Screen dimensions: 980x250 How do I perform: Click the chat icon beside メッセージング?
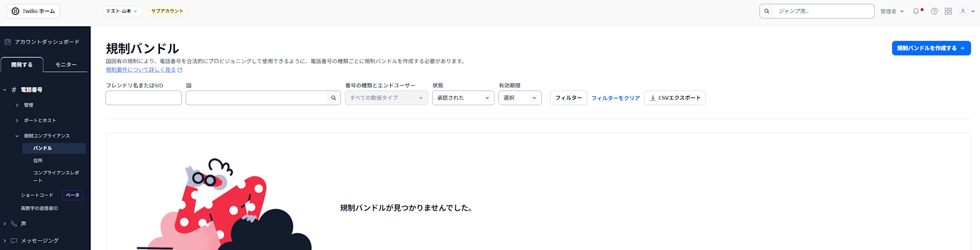pyautogui.click(x=14, y=241)
